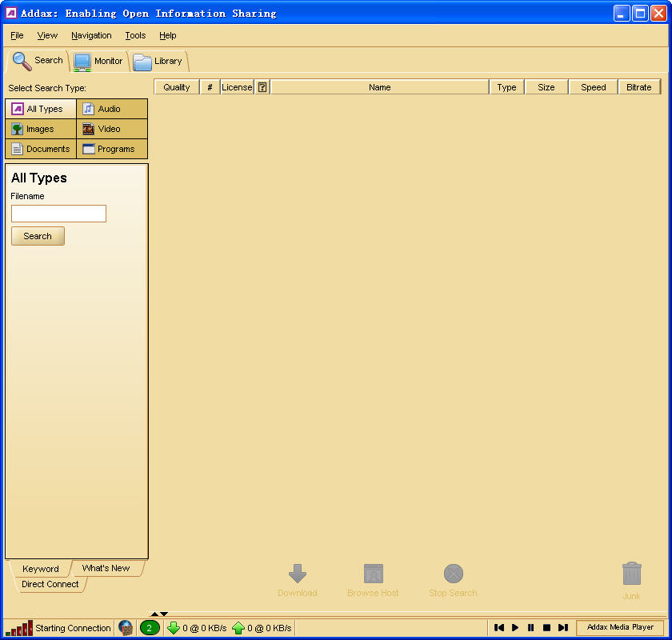
Task: Switch to the Keyword search tab
Action: (40, 569)
